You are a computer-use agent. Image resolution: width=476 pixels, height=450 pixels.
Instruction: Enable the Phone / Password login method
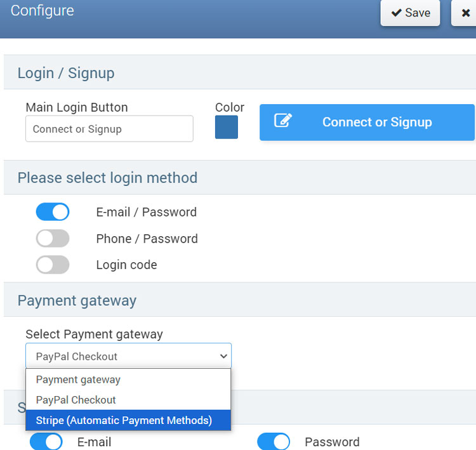(53, 239)
